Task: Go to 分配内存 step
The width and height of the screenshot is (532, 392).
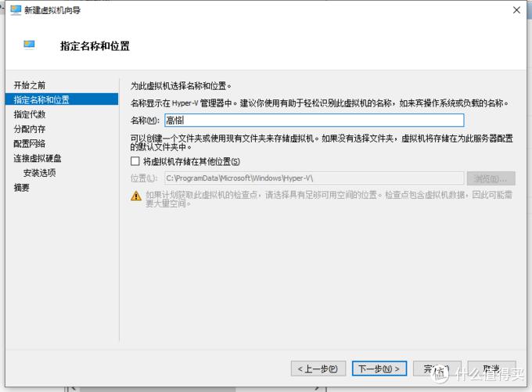Action: [x=30, y=129]
